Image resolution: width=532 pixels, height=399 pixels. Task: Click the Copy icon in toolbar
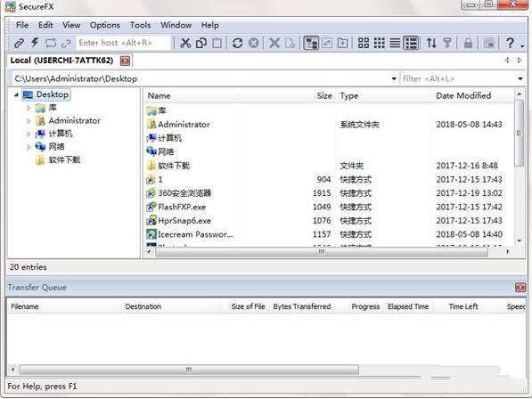(x=201, y=43)
